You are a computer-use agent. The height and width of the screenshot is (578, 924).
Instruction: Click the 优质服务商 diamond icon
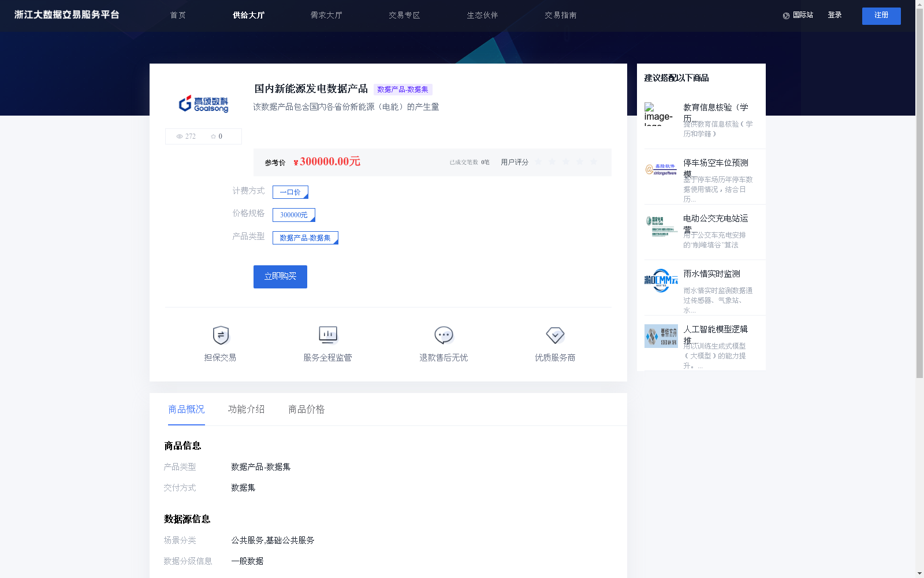pos(555,335)
